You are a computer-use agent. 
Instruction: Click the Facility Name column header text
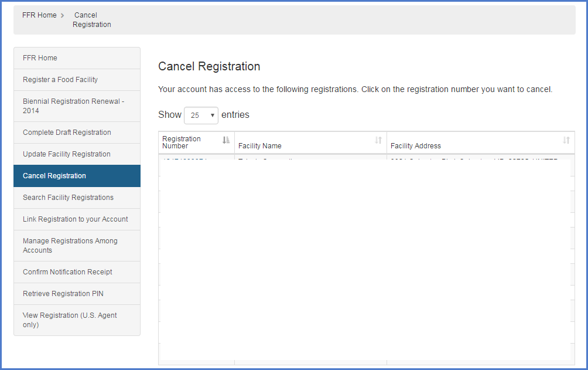pyautogui.click(x=259, y=146)
